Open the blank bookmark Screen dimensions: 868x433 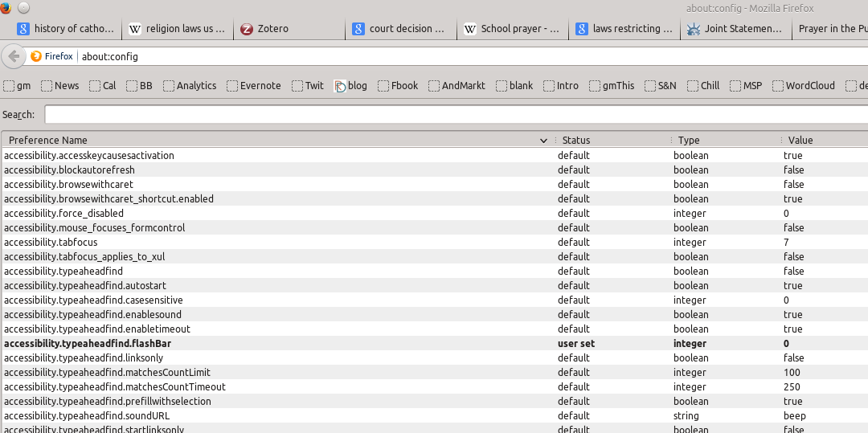pyautogui.click(x=515, y=86)
